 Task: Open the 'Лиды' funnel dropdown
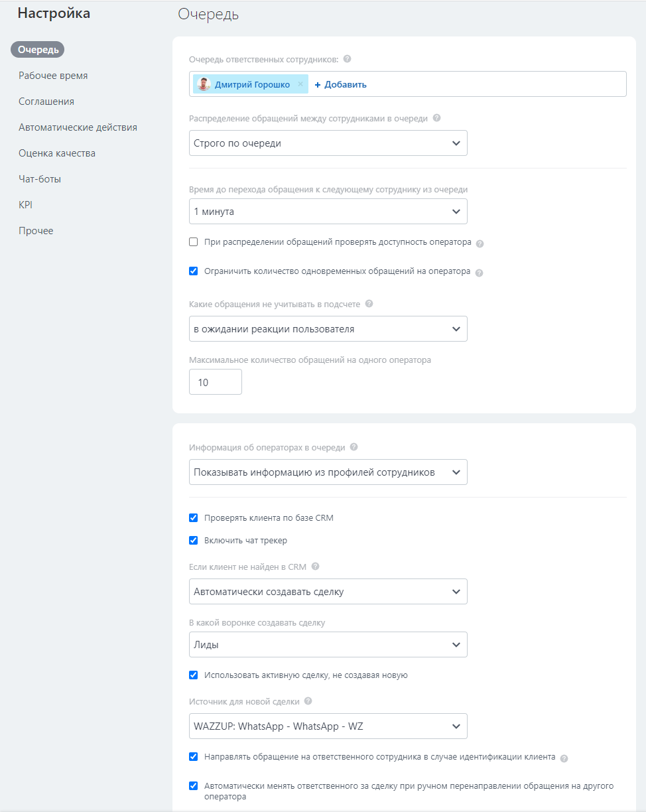click(328, 645)
